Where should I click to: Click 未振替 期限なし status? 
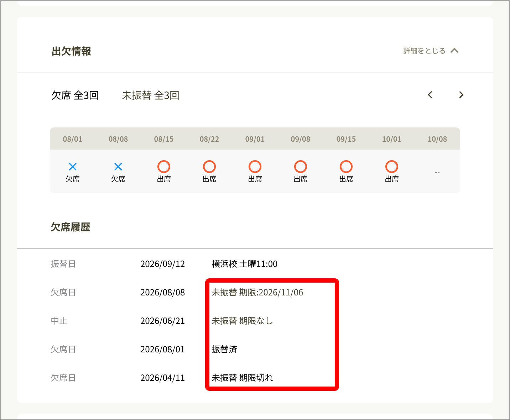(242, 321)
